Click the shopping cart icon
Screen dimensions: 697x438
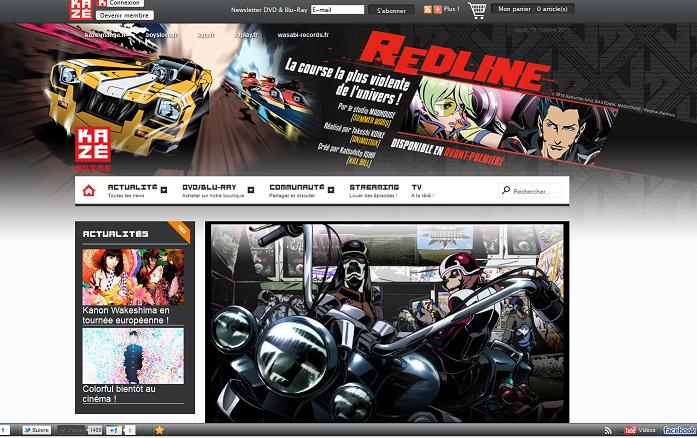477,10
